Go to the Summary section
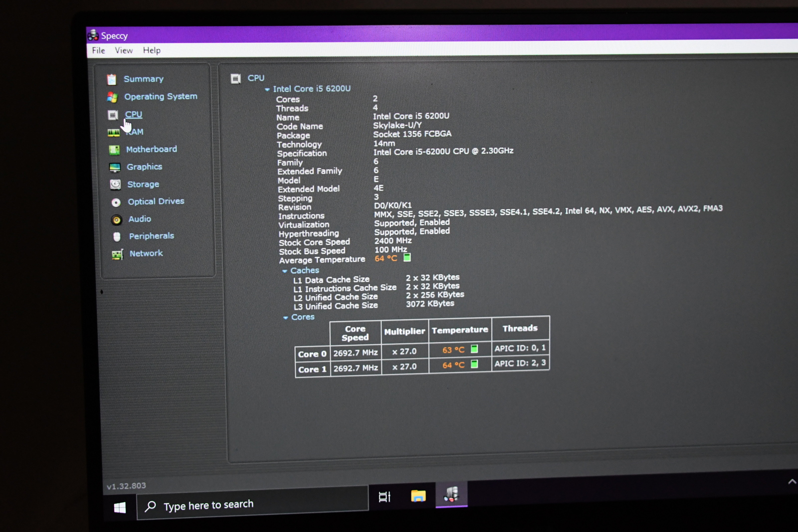The height and width of the screenshot is (532, 798). pos(144,79)
